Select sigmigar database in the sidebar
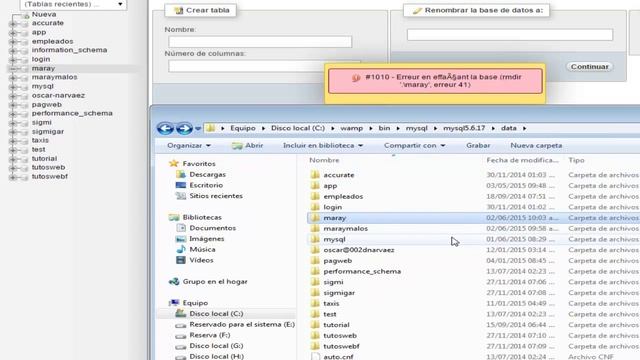The width and height of the screenshot is (640, 360). [48, 131]
